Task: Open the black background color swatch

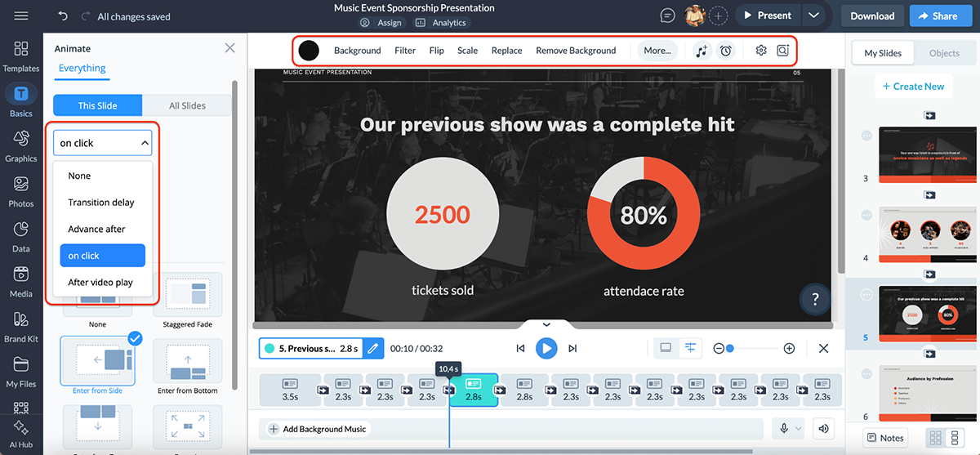Action: point(309,51)
